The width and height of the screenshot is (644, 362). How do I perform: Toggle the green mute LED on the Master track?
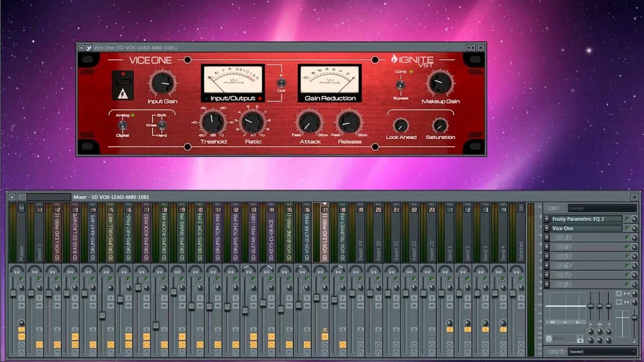(21, 279)
